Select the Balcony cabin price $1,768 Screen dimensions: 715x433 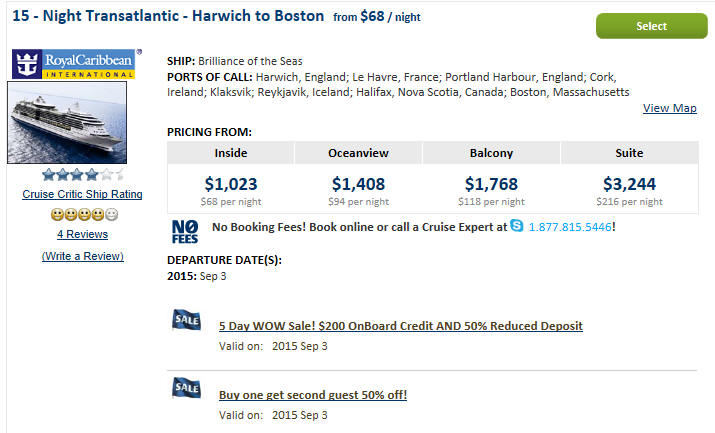[x=491, y=184]
